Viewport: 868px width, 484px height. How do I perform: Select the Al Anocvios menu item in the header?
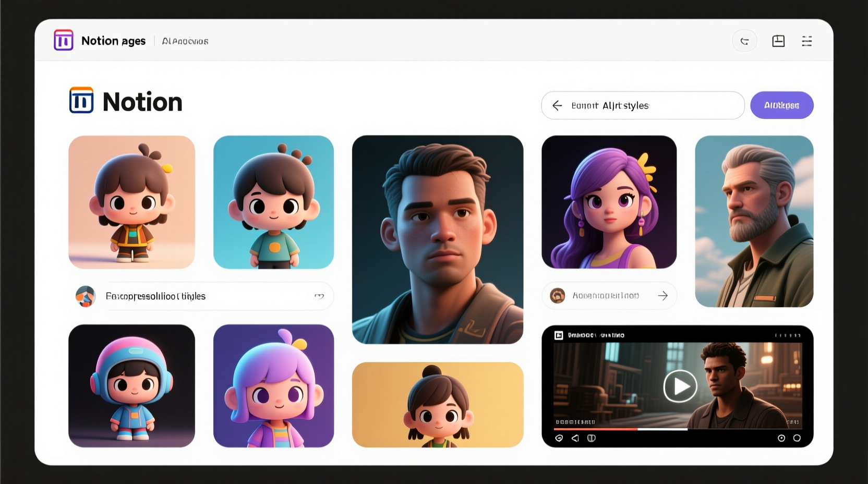185,41
